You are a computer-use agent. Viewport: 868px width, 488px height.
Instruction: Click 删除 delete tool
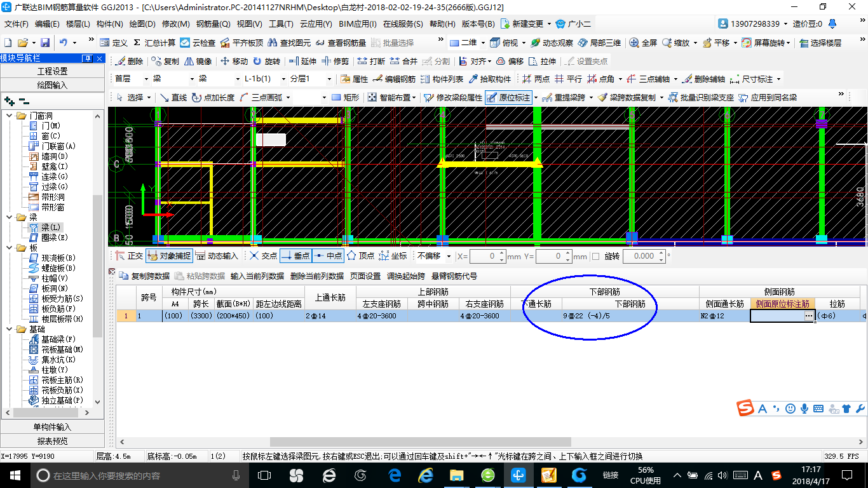point(129,61)
